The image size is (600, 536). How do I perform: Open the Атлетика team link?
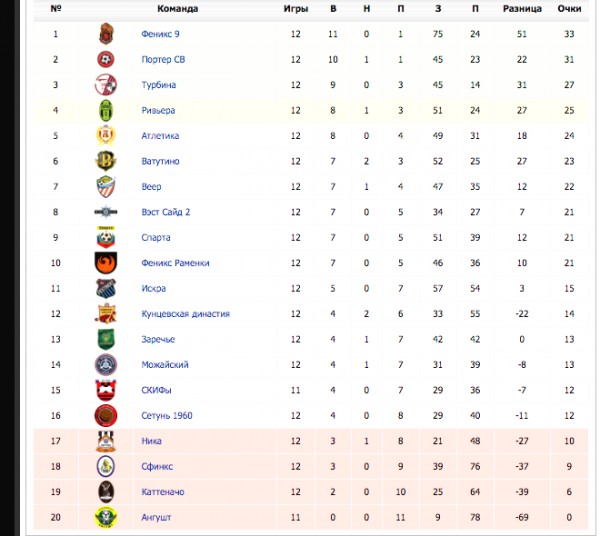(x=160, y=136)
